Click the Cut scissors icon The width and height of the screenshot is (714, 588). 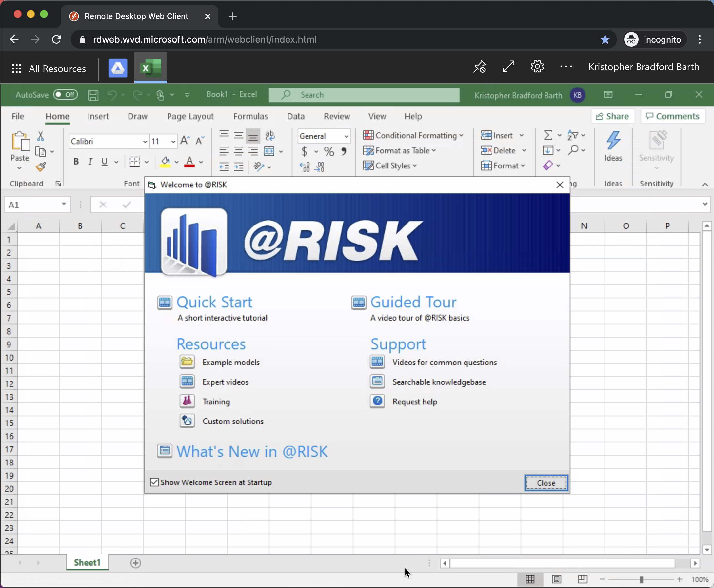coord(41,136)
